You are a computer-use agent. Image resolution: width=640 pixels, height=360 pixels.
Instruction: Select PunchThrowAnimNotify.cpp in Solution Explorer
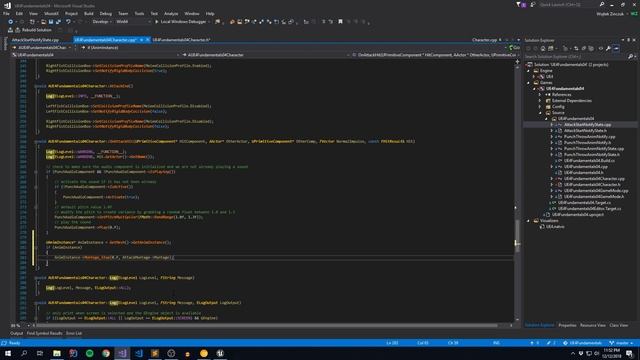tap(589, 137)
